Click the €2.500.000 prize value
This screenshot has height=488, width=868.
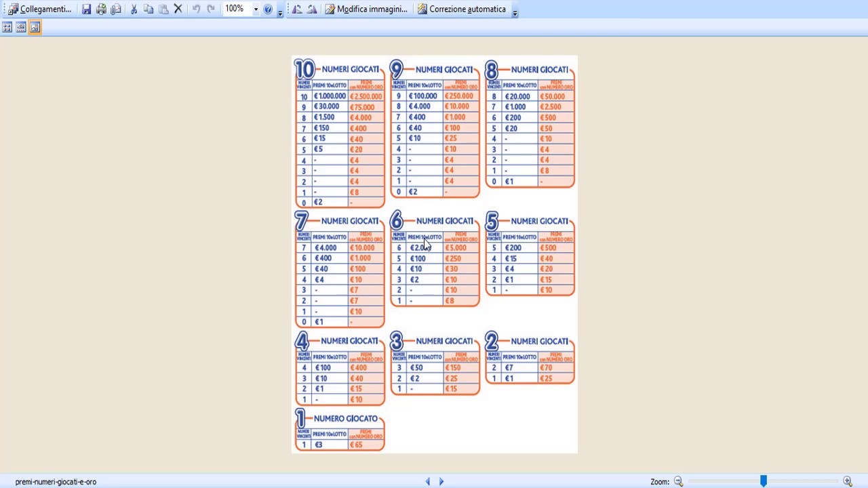(366, 96)
